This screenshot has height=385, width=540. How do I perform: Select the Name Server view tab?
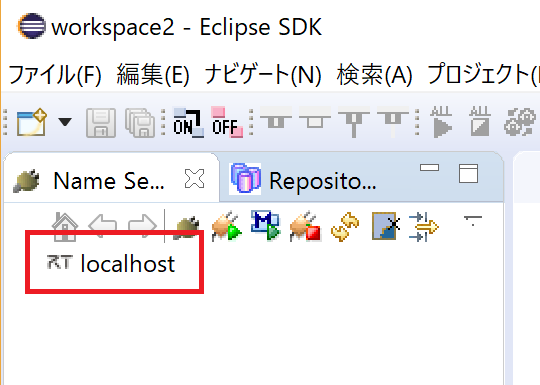[109, 181]
